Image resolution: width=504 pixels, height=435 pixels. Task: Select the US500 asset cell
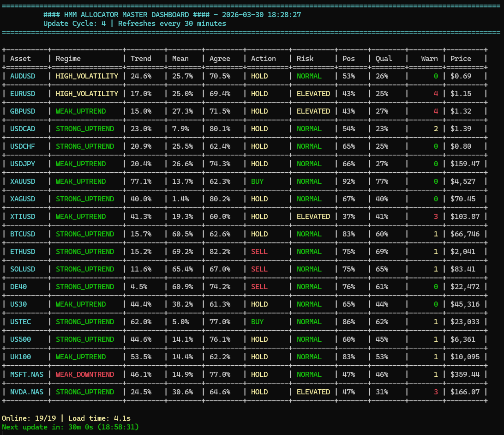click(21, 339)
